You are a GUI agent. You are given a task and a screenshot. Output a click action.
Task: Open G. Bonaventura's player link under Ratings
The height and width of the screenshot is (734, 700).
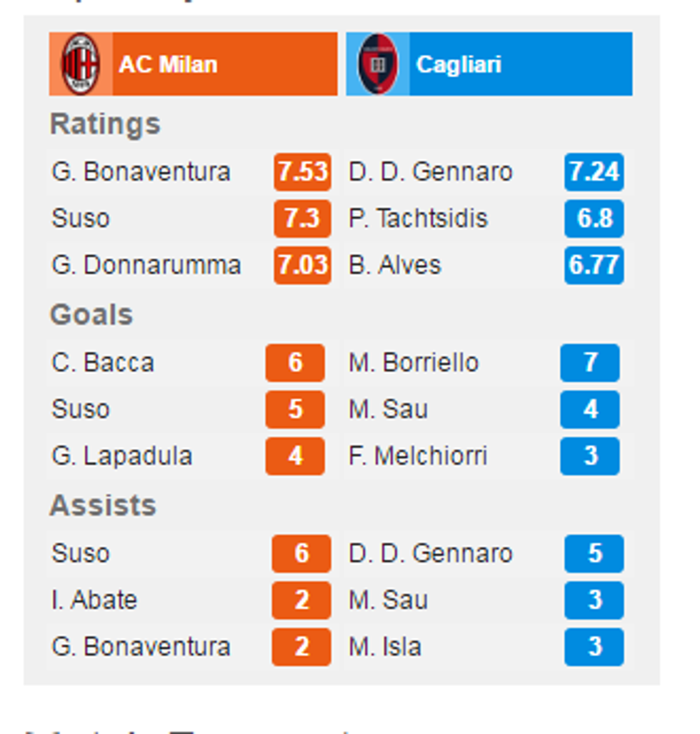pos(141,172)
